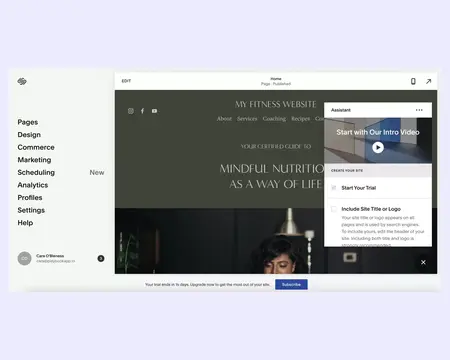Check Include Site Title or Logo box
This screenshot has height=360, width=450.
(334, 209)
